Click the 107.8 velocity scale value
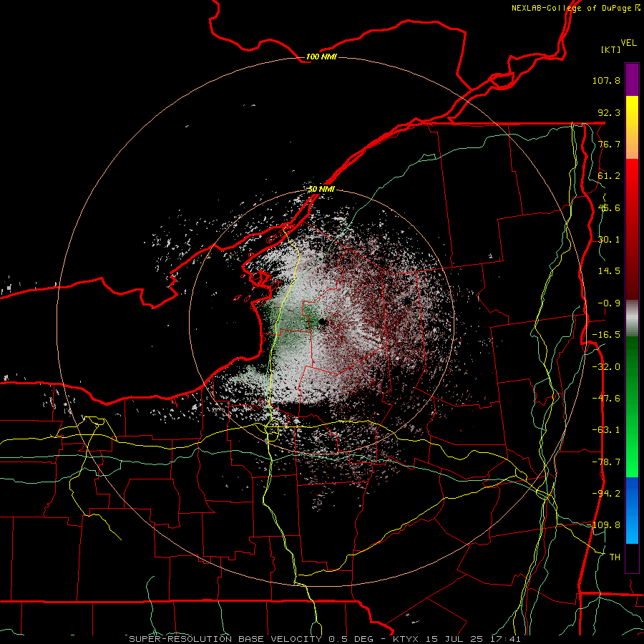Screen dimensions: 644x644 click(x=606, y=80)
